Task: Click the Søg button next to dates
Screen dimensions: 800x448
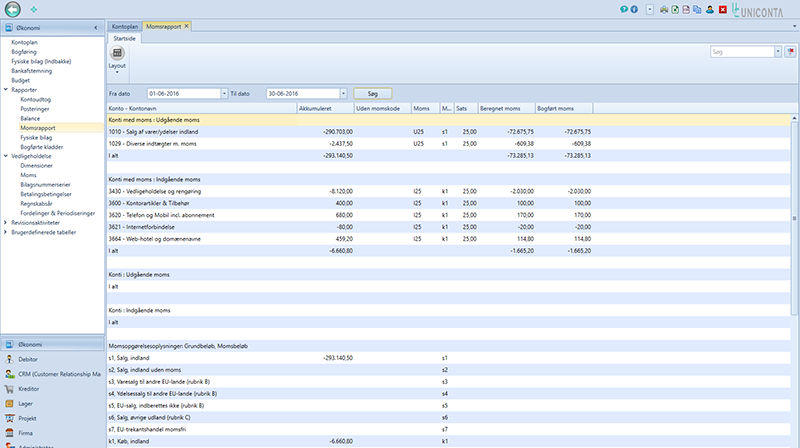Action: click(x=372, y=94)
